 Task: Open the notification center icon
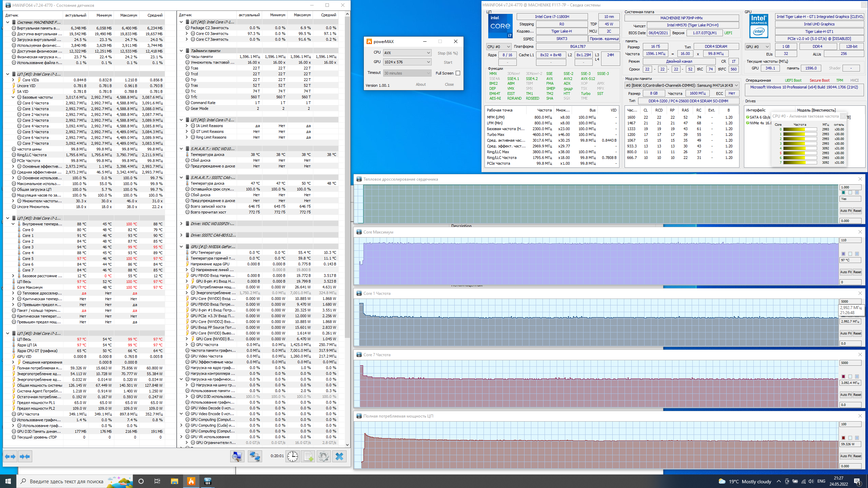[857, 481]
